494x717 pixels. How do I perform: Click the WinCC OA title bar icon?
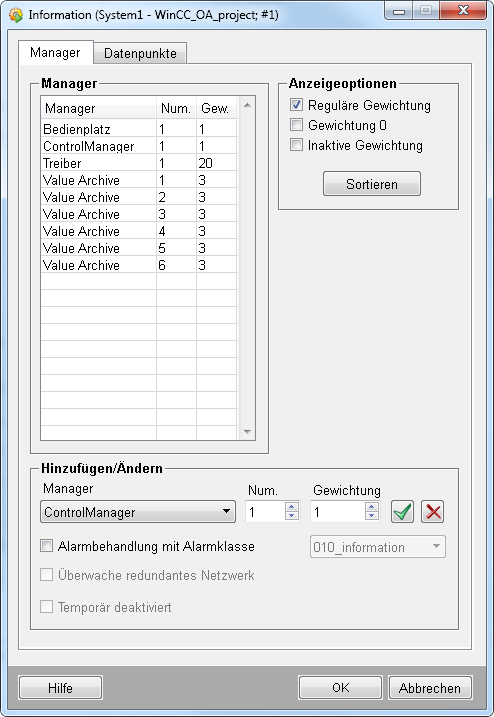[16, 15]
